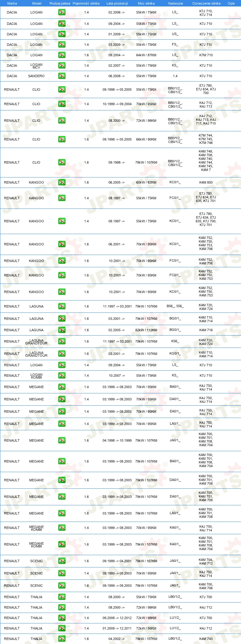Select the production date 04.2002 -> cell
Image resolution: width=241 pixels, height=644 pixels.
click(116, 639)
